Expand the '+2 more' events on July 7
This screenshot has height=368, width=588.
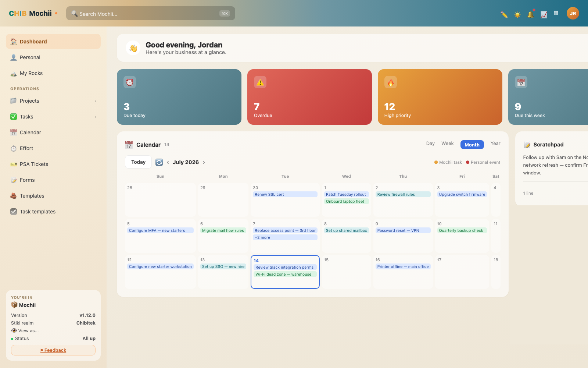285,238
